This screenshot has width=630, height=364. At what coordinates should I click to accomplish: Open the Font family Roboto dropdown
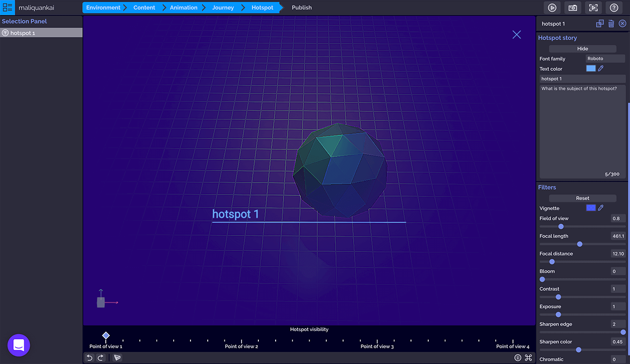605,59
